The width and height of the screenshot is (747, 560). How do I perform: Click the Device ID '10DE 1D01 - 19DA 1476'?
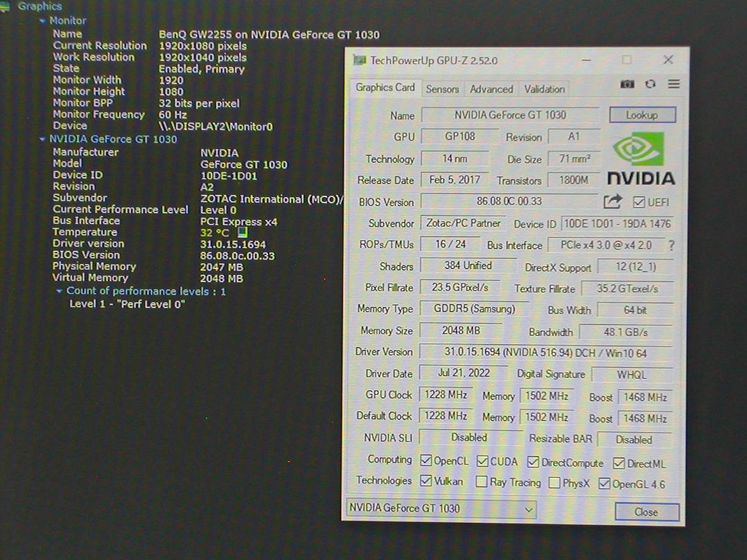(617, 224)
